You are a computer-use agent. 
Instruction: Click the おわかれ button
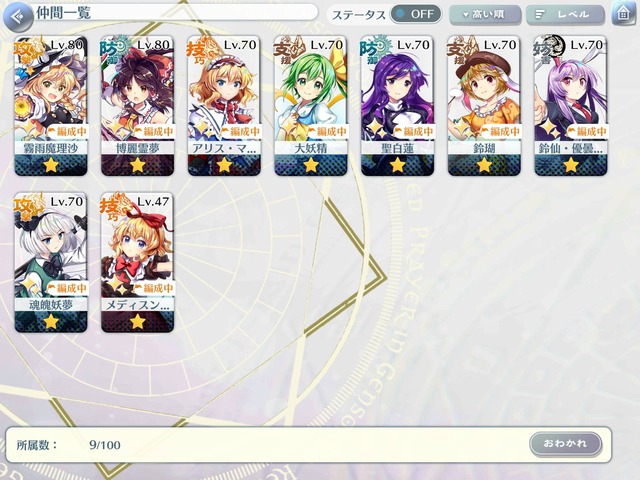coord(565,444)
